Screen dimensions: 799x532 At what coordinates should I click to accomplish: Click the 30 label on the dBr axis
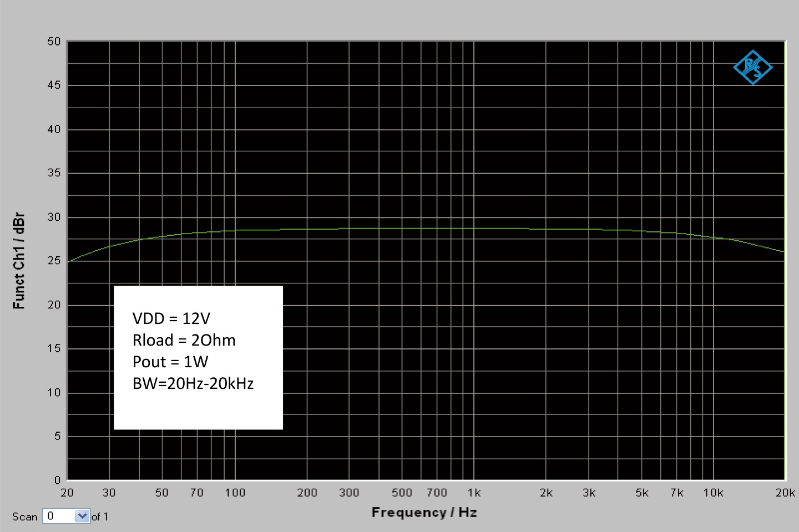[x=54, y=217]
